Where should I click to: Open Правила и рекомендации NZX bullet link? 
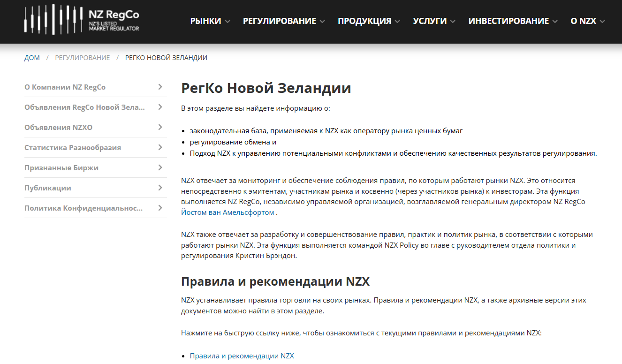click(x=242, y=356)
